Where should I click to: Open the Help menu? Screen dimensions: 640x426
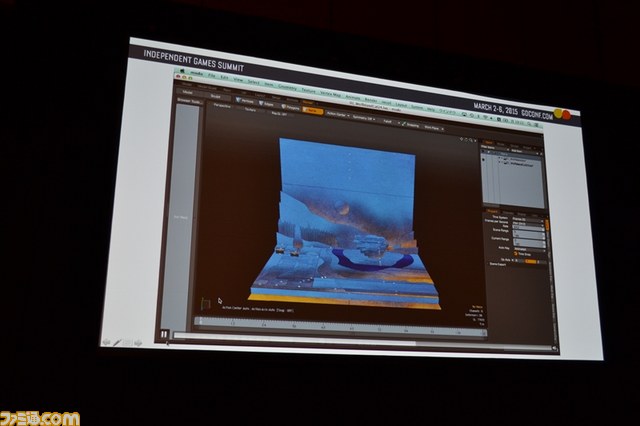(431, 109)
